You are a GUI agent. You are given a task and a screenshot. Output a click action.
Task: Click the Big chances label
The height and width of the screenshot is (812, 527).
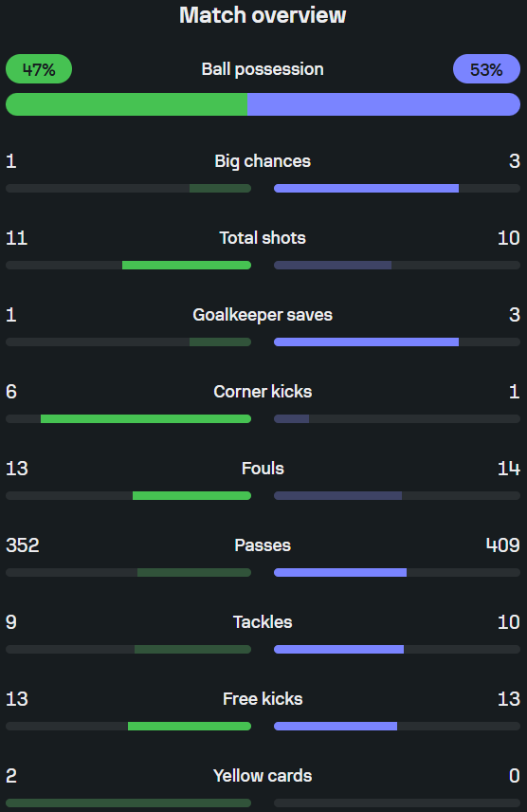(263, 161)
